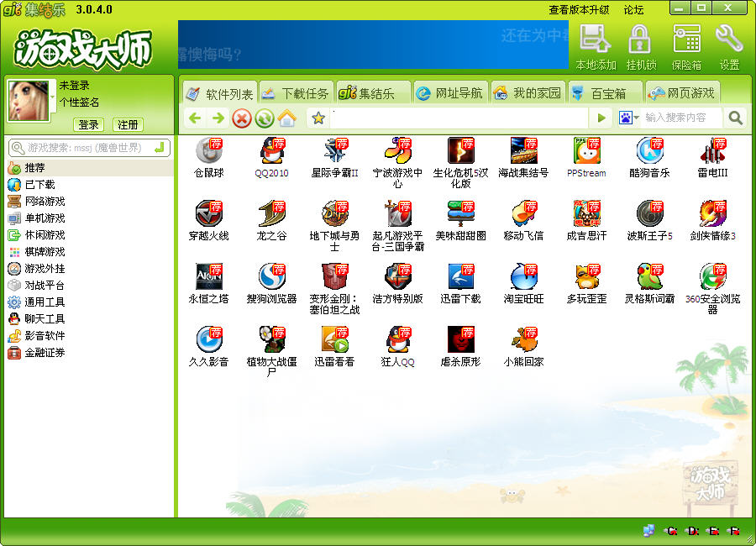The width and height of the screenshot is (756, 546).
Task: Switch to the 网页游戏 tab
Action: [682, 93]
